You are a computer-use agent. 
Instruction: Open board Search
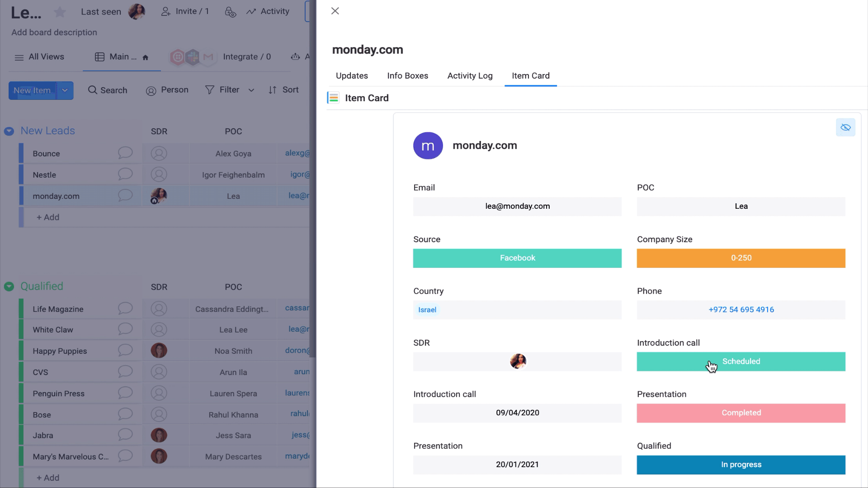[x=108, y=90]
